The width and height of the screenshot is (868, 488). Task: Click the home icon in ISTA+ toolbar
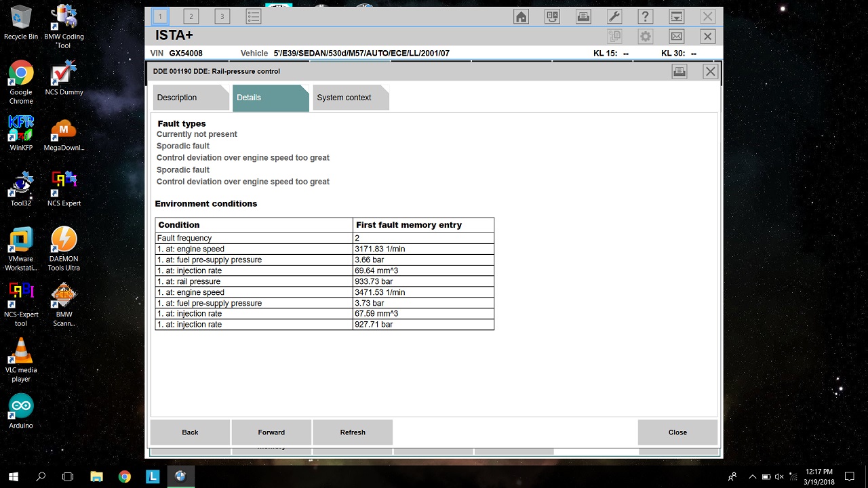[521, 17]
